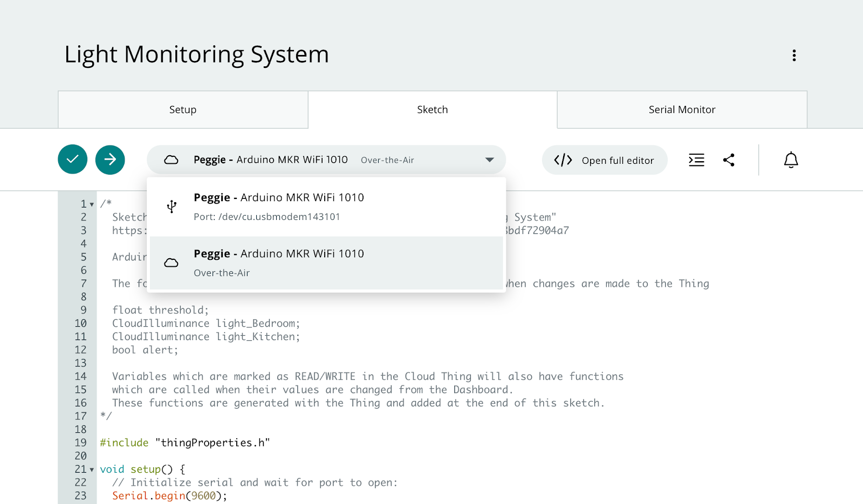
Task: Click the Verify checkmark button
Action: [x=73, y=160]
